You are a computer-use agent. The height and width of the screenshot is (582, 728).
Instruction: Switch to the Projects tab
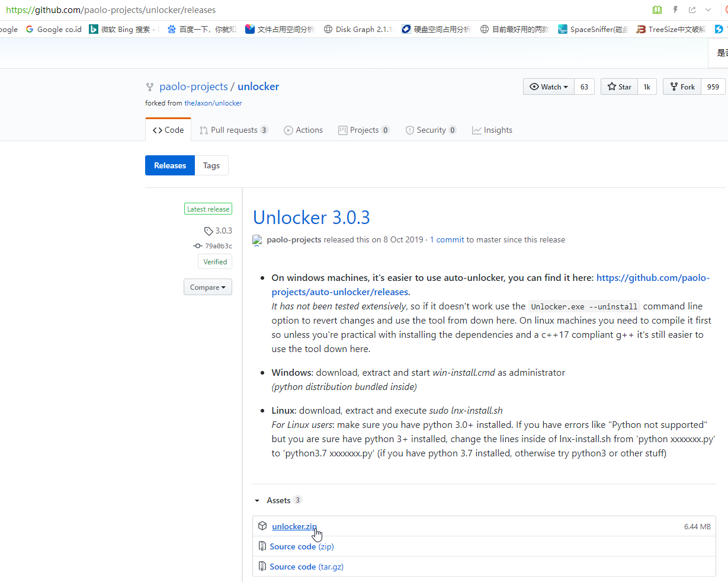[364, 130]
